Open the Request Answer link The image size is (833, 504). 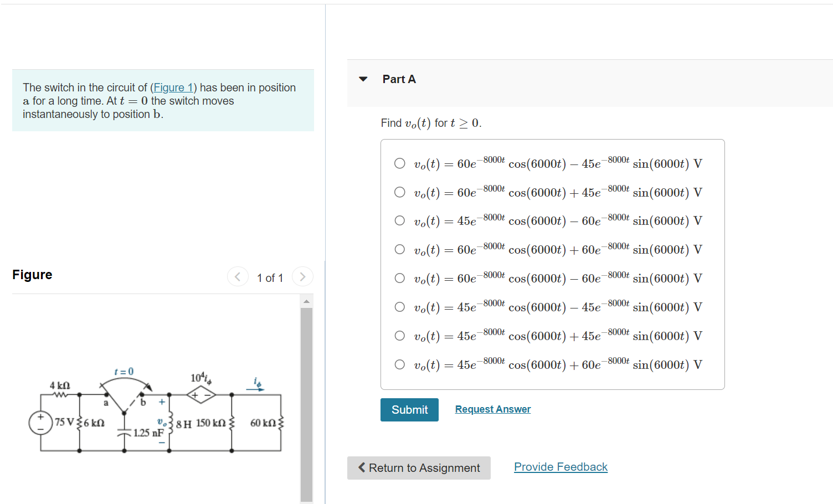coord(493,409)
